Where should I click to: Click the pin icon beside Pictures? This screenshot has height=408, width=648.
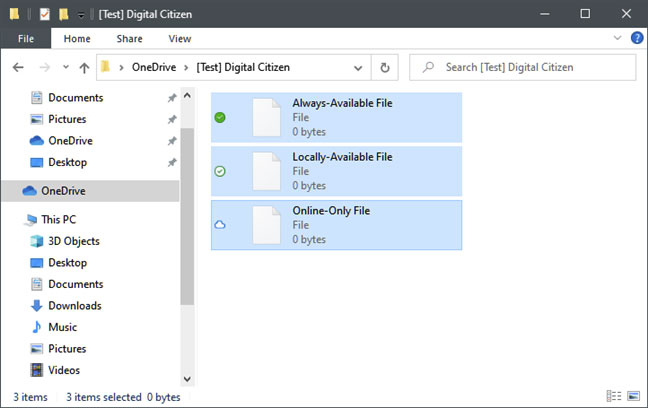pyautogui.click(x=172, y=119)
